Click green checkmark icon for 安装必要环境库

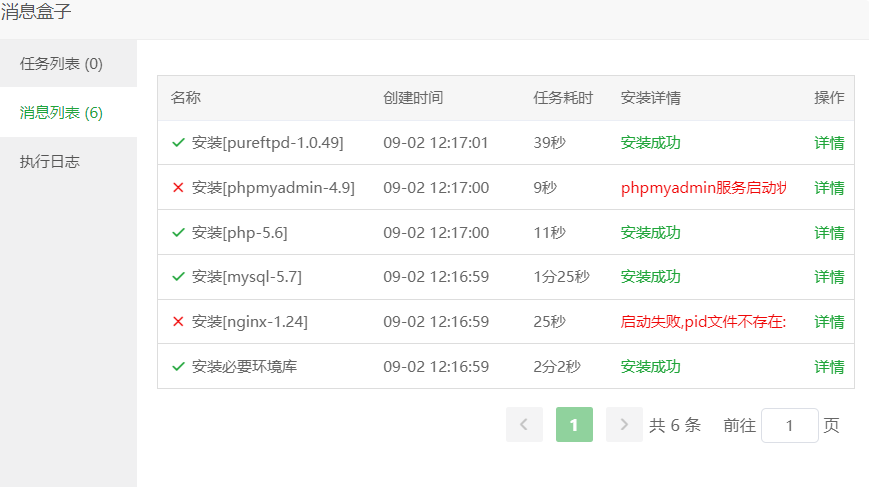coord(178,366)
